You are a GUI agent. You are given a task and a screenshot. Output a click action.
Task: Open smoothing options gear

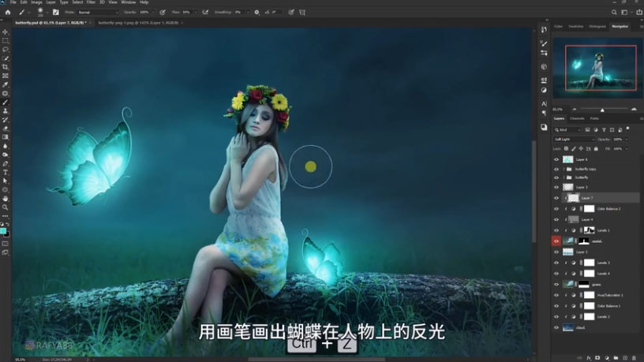[256, 13]
